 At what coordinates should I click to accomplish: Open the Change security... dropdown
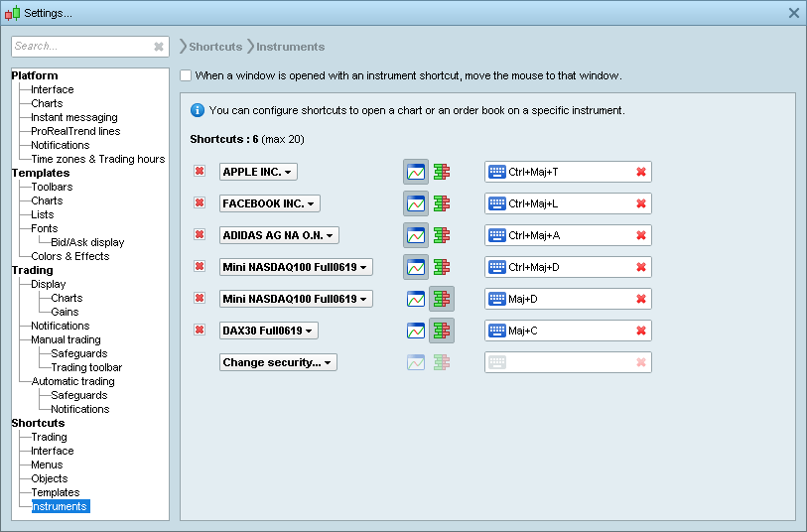point(278,362)
